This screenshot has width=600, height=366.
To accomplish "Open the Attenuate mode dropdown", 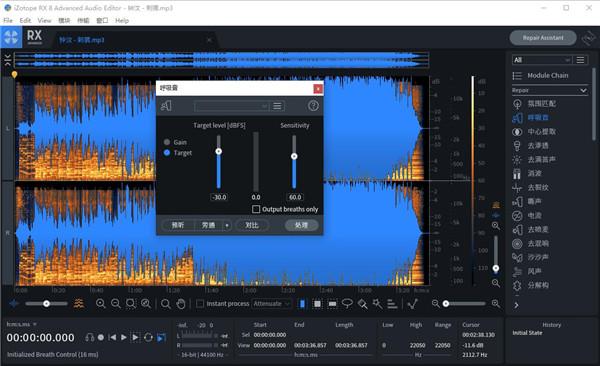I will (271, 304).
